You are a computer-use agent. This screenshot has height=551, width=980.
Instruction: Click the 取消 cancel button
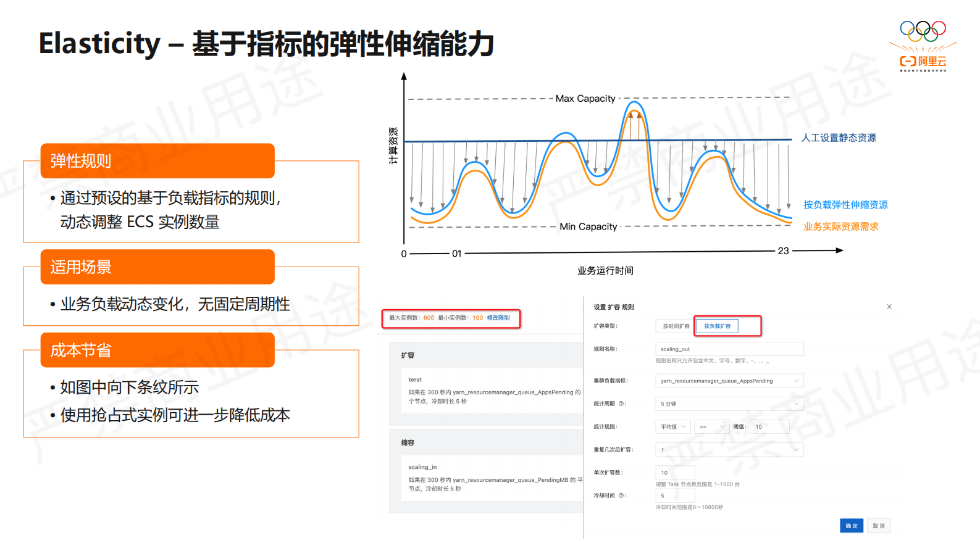879,526
